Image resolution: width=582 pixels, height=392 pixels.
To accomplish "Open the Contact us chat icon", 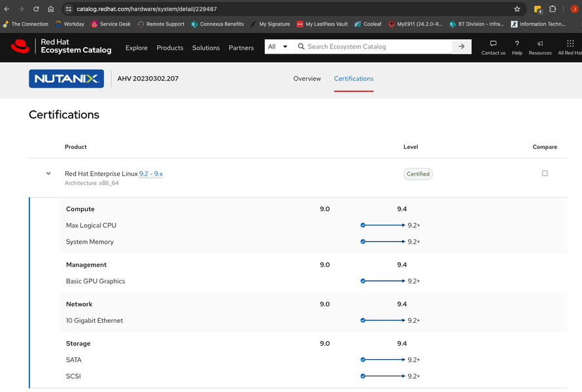I will [x=493, y=44].
